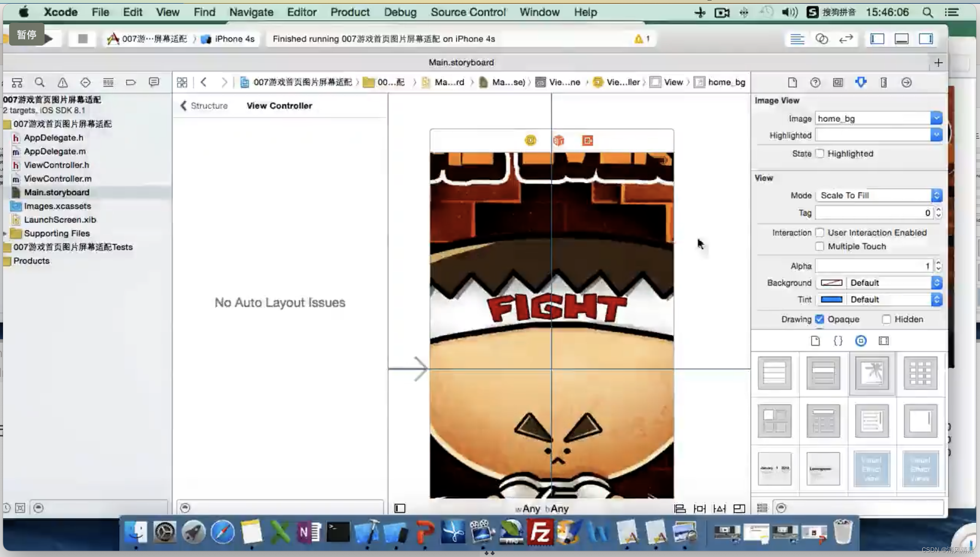This screenshot has width=980, height=557.
Task: Click the Tint blue color swatch
Action: click(831, 299)
